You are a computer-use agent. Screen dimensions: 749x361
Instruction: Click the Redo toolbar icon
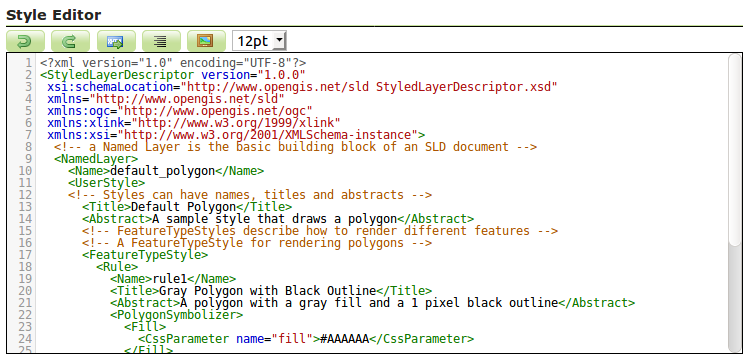(x=70, y=41)
